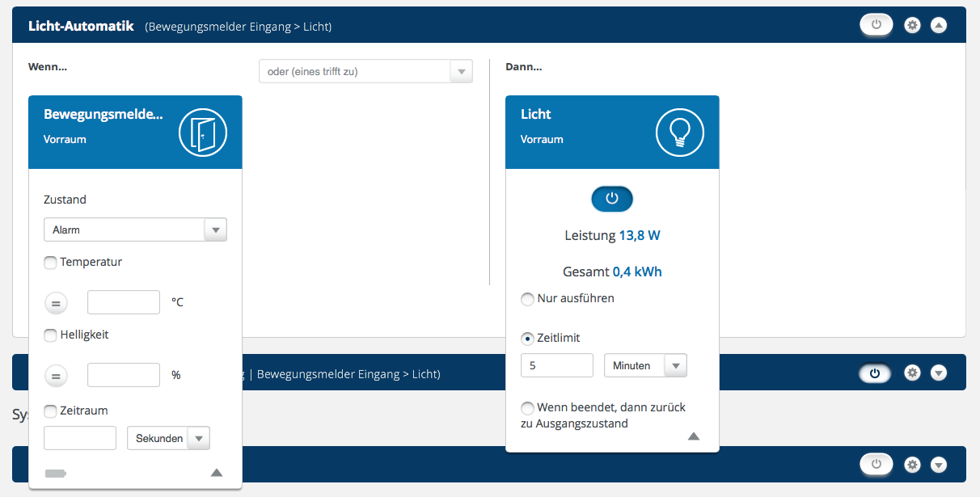Enable the Temperatur checkbox
This screenshot has height=497, width=980.
point(51,263)
